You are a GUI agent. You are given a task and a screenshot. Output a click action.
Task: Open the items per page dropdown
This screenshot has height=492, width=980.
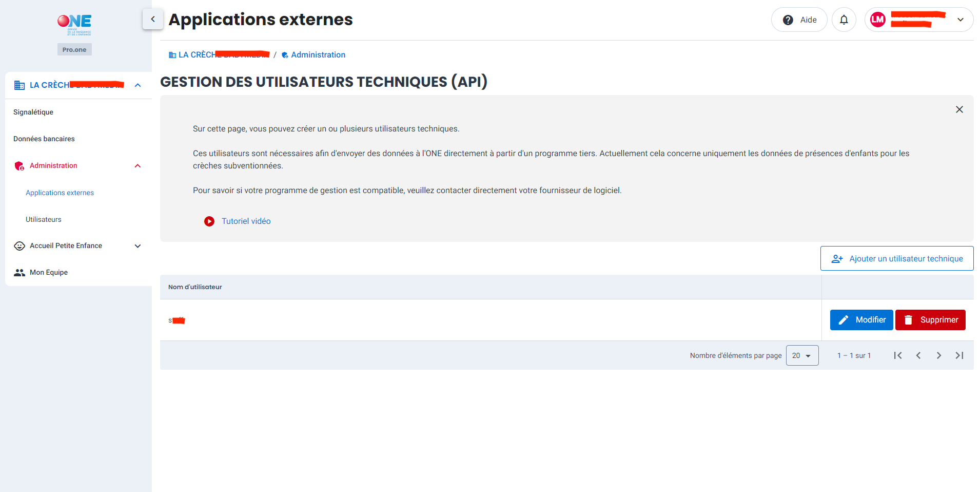(802, 355)
